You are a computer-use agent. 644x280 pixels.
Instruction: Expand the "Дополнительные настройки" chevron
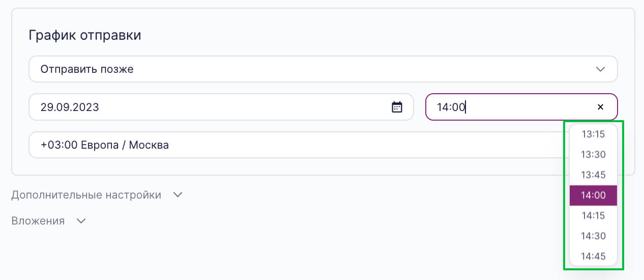(x=178, y=195)
